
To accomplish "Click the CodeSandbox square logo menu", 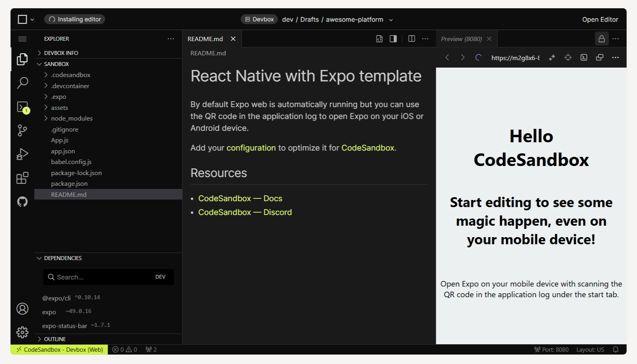I will 26,19.
